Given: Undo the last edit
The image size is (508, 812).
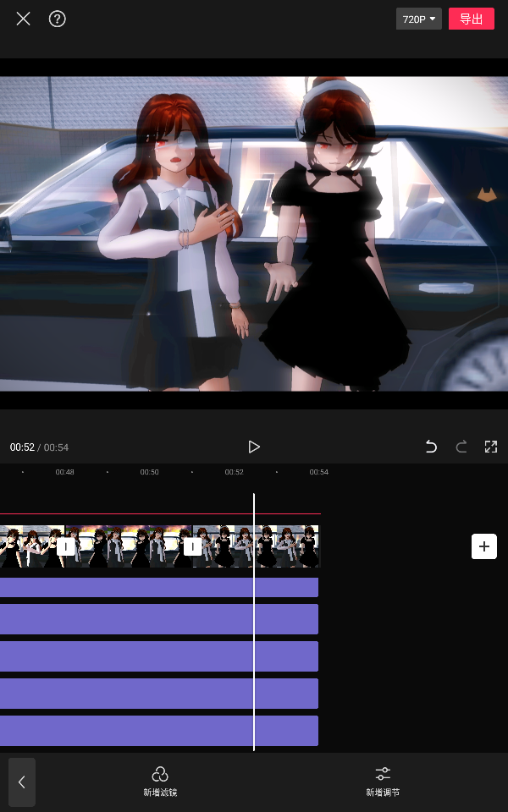Looking at the screenshot, I should 431,447.
